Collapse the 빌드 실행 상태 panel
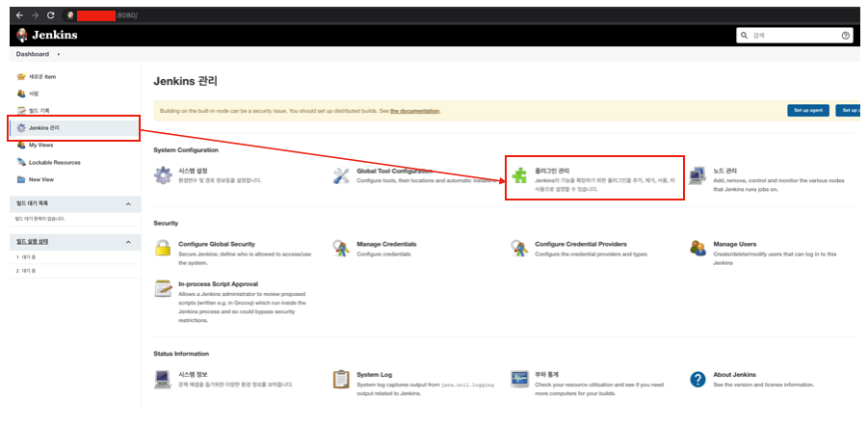 (x=128, y=242)
